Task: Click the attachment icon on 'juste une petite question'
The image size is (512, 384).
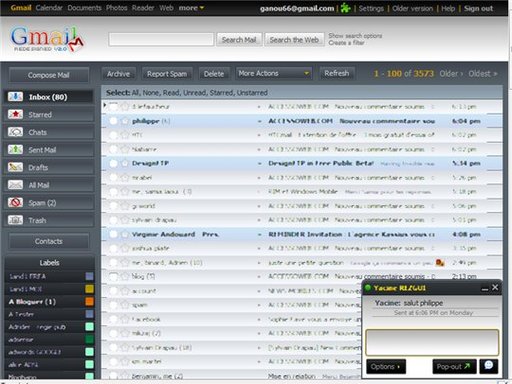Action: click(440, 263)
